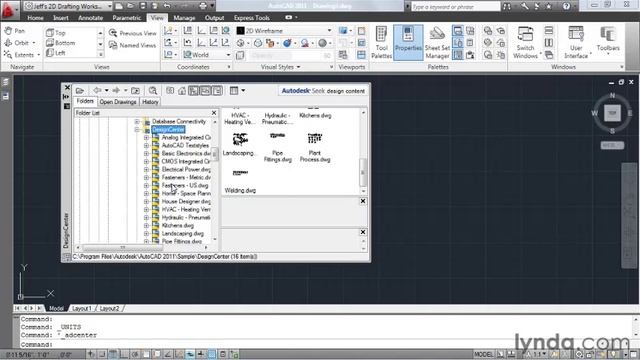The image size is (640, 360).
Task: Click the Plot printer icon in quick access toolbar
Action: pyautogui.click(x=203, y=6)
